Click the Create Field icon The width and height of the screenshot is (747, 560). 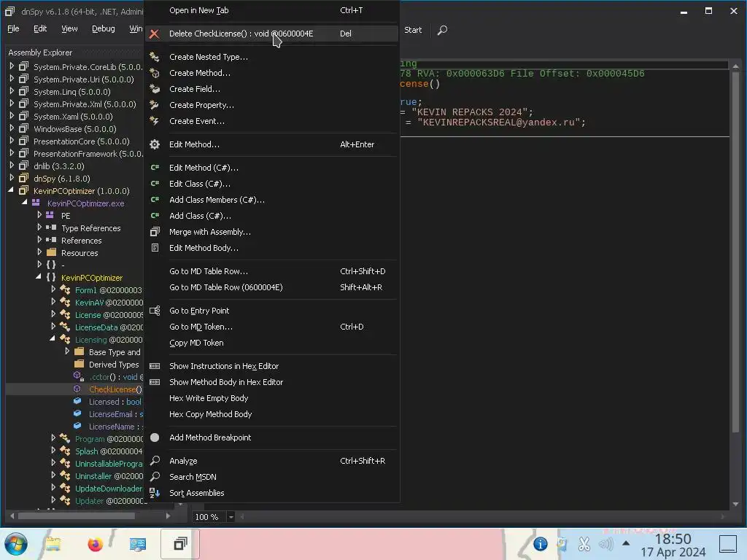pyautogui.click(x=154, y=89)
